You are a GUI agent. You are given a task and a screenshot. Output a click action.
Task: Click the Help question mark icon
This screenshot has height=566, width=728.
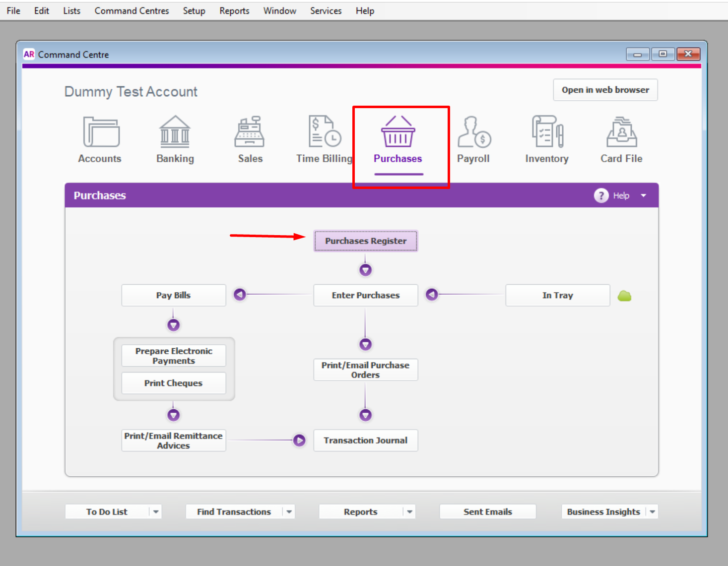click(601, 195)
